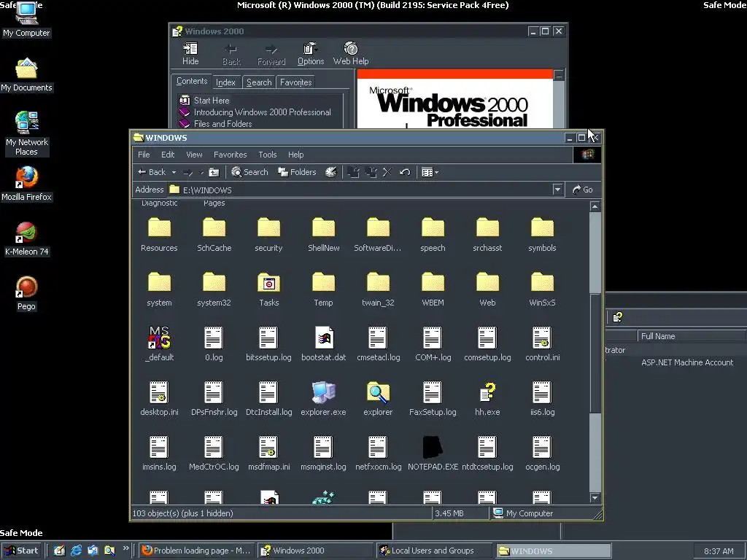Select the NOTEPAD.EXE file
The image size is (747, 560).
(433, 454)
